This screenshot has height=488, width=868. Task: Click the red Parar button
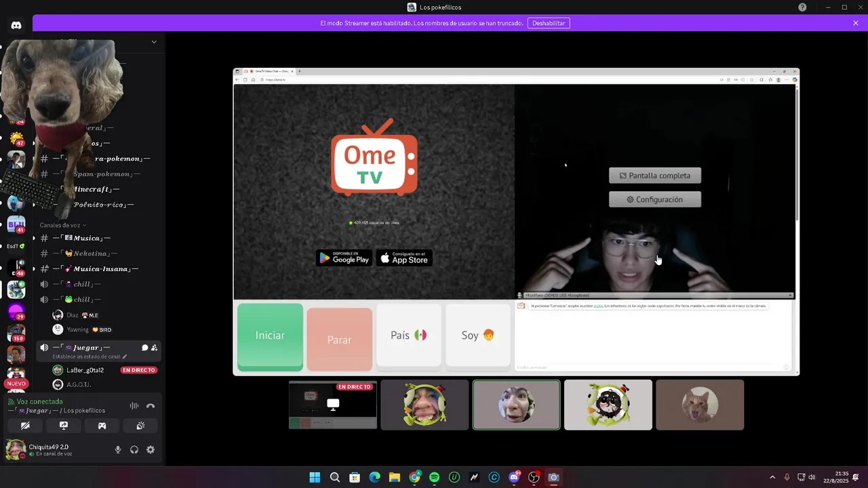339,340
